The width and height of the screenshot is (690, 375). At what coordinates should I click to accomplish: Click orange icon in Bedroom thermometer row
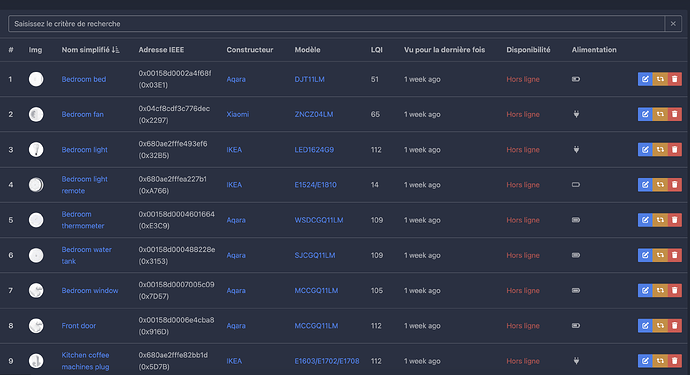(x=660, y=220)
